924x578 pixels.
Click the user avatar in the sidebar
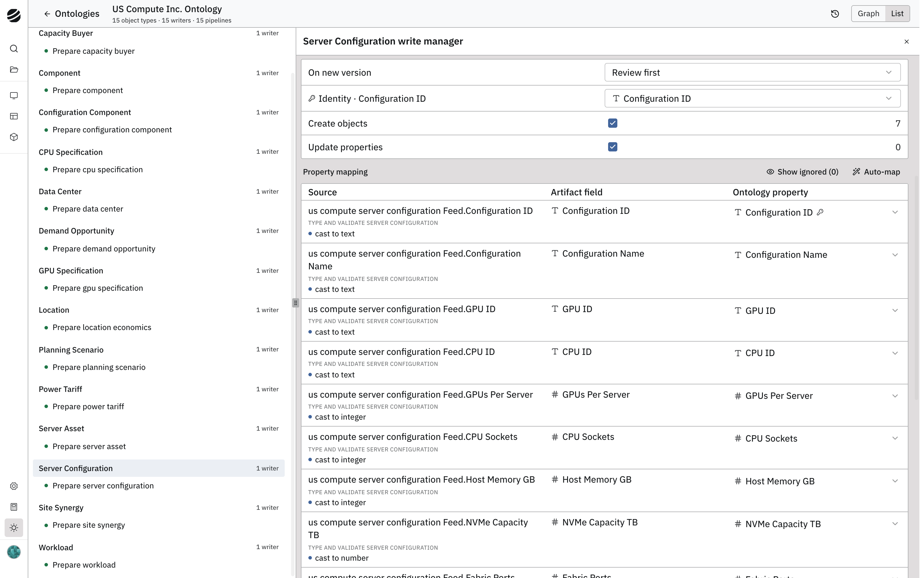[x=14, y=552]
